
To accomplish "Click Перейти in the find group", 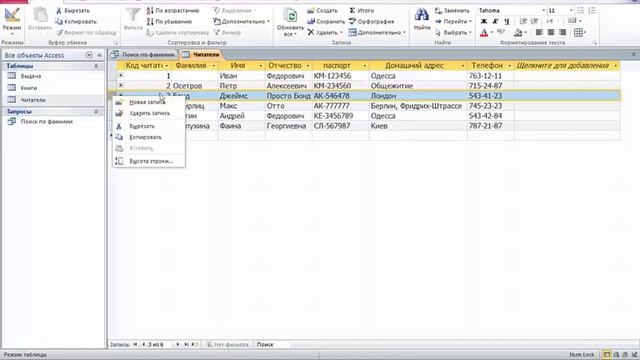I will [x=453, y=21].
